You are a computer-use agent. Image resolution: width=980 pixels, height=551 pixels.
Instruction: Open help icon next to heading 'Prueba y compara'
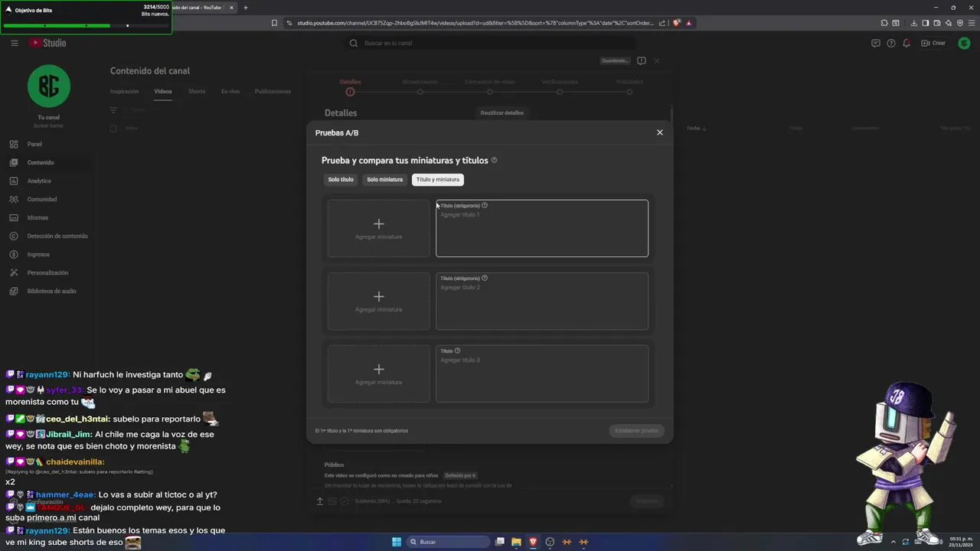click(494, 161)
